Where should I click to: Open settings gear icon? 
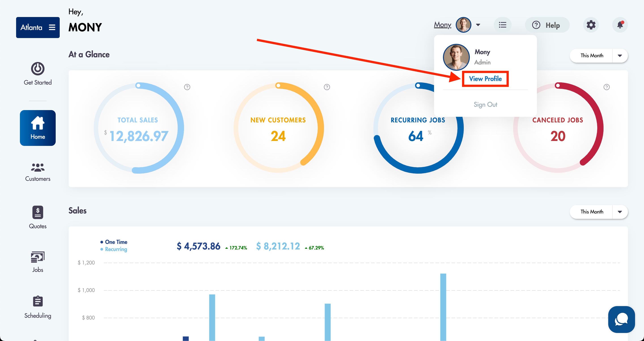(591, 25)
